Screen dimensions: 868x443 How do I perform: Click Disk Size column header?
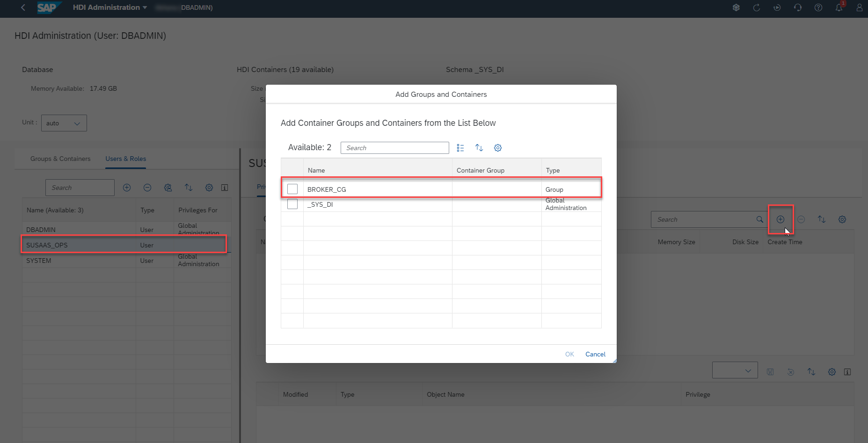click(x=745, y=242)
